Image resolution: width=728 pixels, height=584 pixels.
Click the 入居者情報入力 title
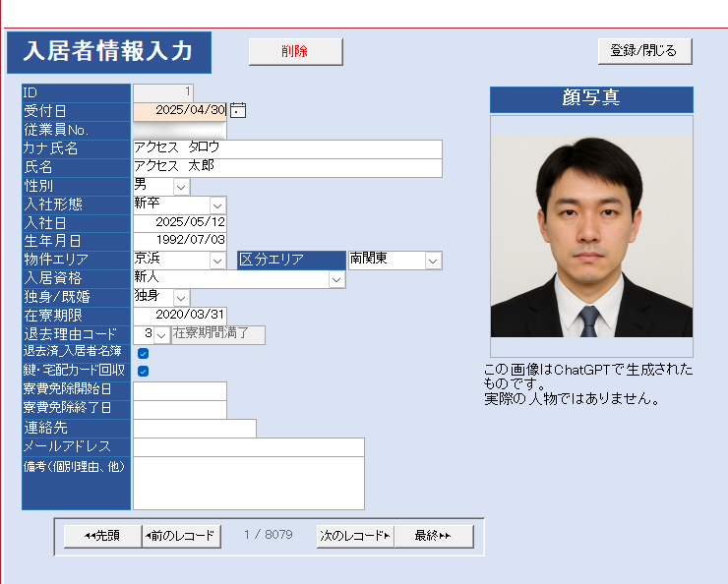tap(109, 52)
